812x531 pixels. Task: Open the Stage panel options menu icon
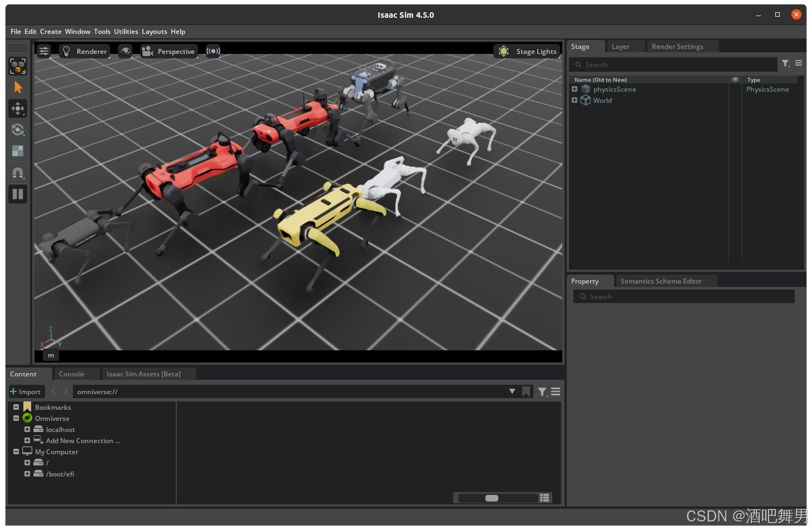[x=799, y=63]
